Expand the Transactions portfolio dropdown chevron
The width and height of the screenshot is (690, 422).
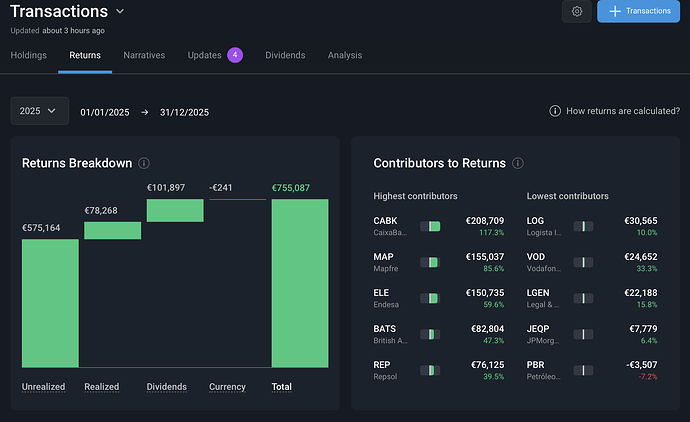pos(120,12)
